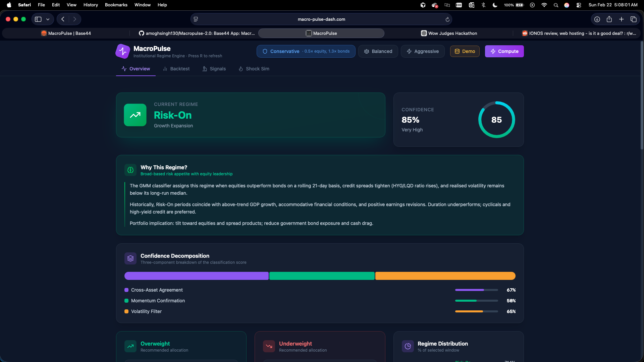Click the green Risk-On trend icon
The width and height of the screenshot is (644, 362).
(135, 115)
